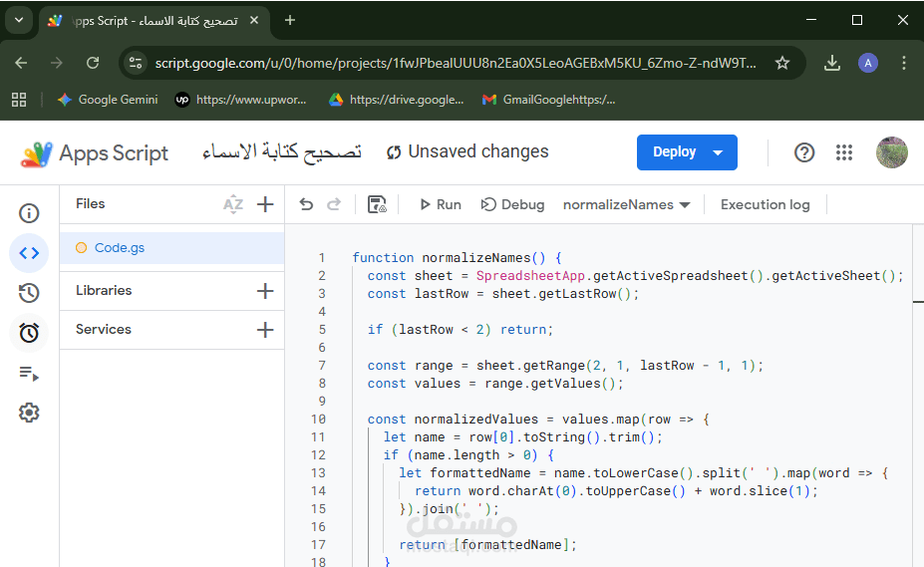The width and height of the screenshot is (924, 567).
Task: Open the Upwork bookmark
Action: coord(241,100)
